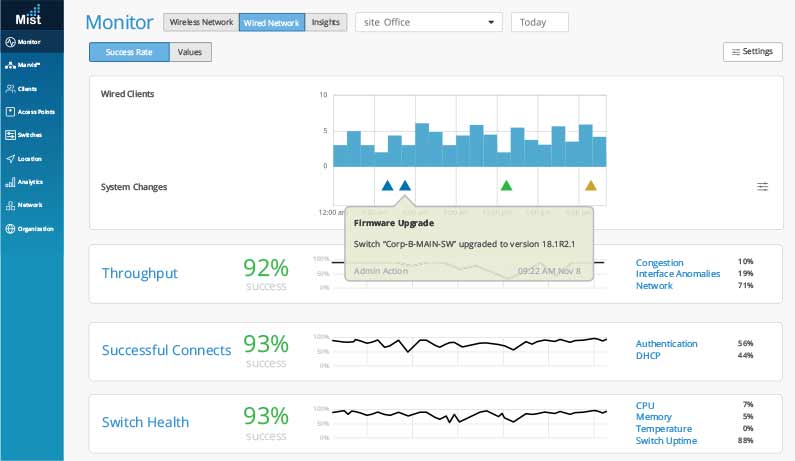This screenshot has width=795, height=461.
Task: Open the site Office dropdown
Action: coord(429,22)
